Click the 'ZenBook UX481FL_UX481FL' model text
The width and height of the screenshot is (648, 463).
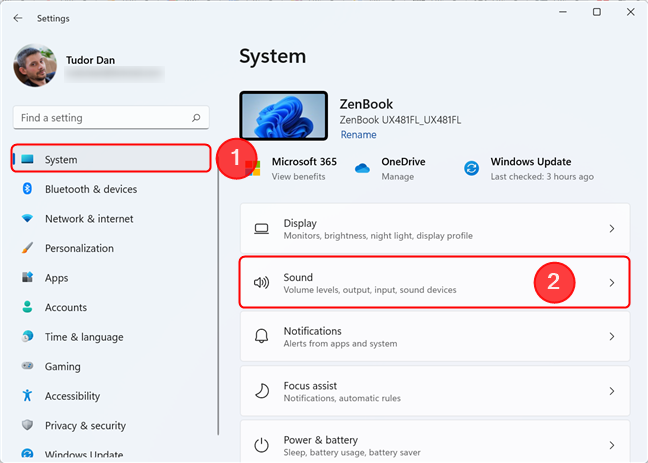pos(400,120)
